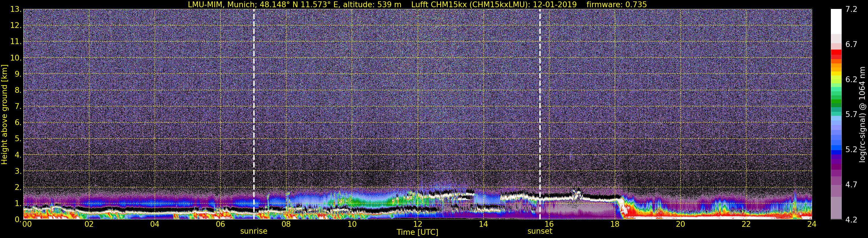Click the green band of the colorbar
Viewport: 868px width, 238px height.
tap(836, 101)
